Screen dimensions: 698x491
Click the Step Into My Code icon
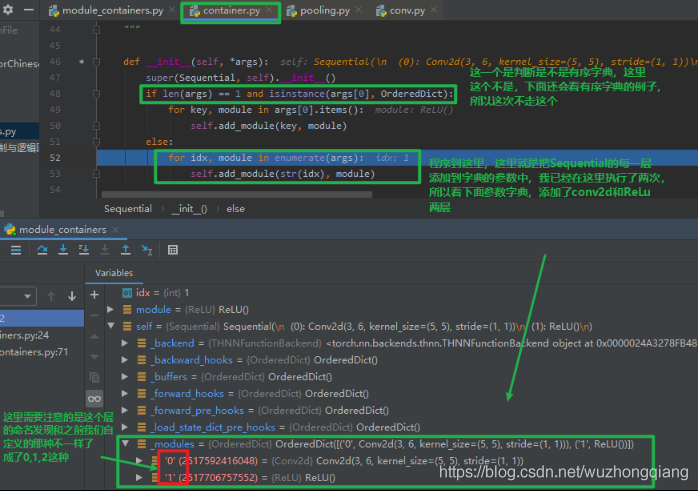(x=84, y=250)
